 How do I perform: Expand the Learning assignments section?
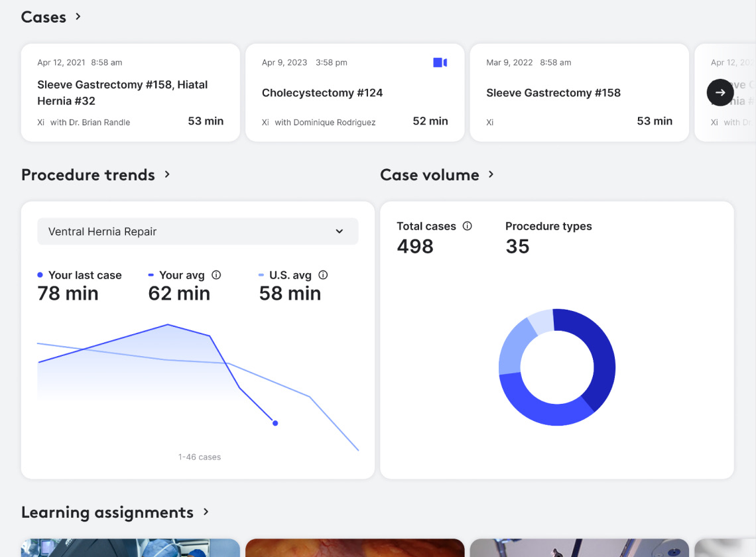point(206,513)
